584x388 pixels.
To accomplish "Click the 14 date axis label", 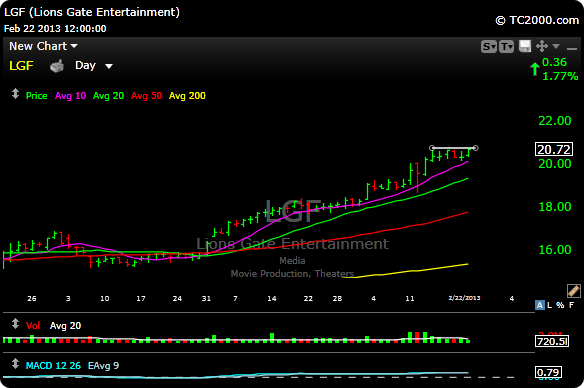I will [272, 299].
